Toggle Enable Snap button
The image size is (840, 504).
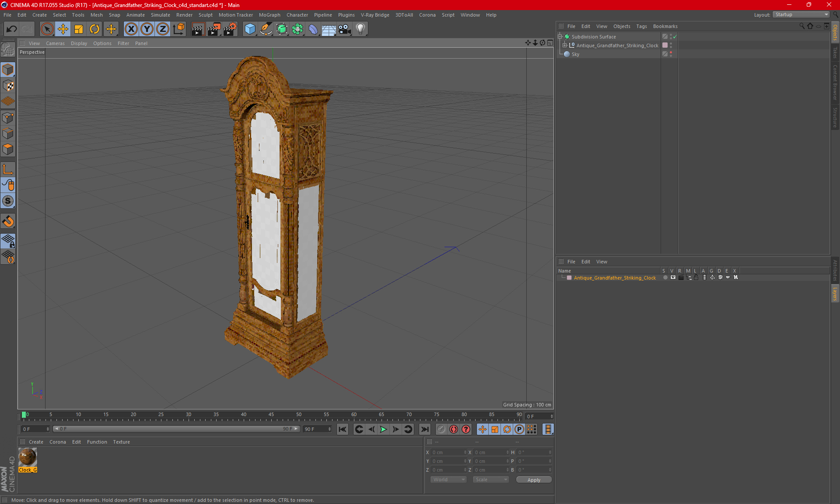[8, 201]
